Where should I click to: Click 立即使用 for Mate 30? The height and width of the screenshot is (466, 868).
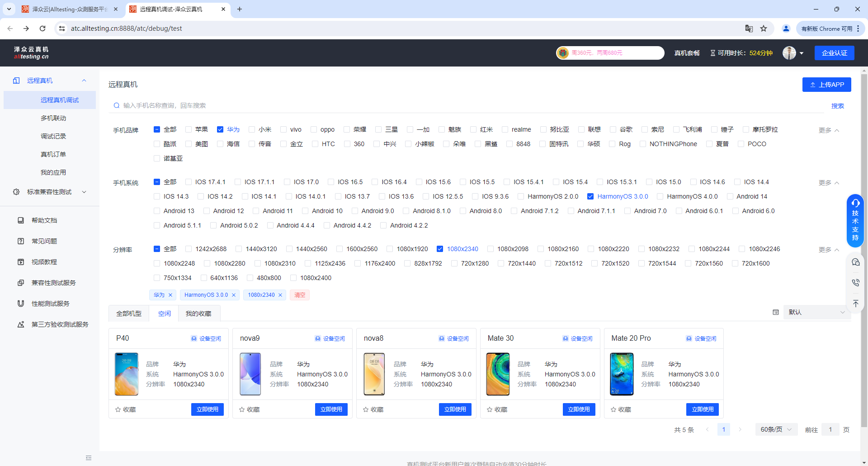(579, 409)
